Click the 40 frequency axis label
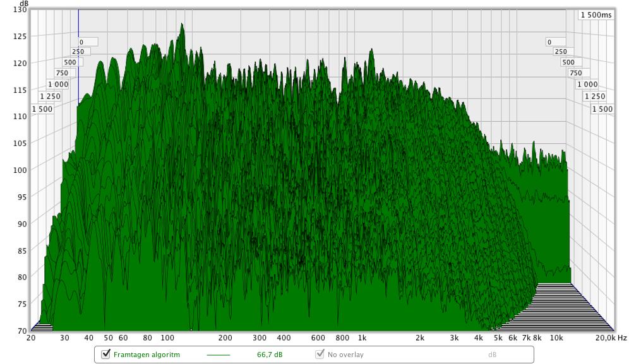629x364 pixels. [88, 338]
